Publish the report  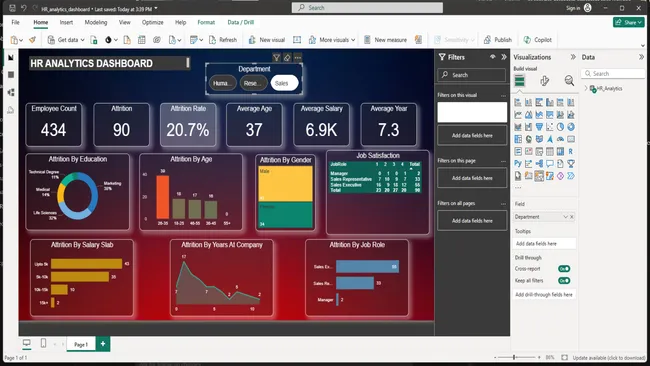click(498, 40)
